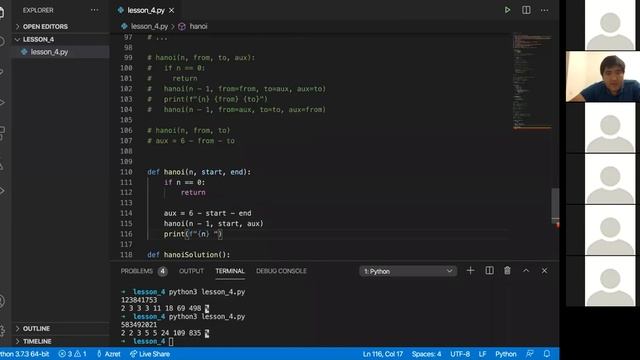
Task: Click the speaker's video thumbnail
Action: (603, 77)
